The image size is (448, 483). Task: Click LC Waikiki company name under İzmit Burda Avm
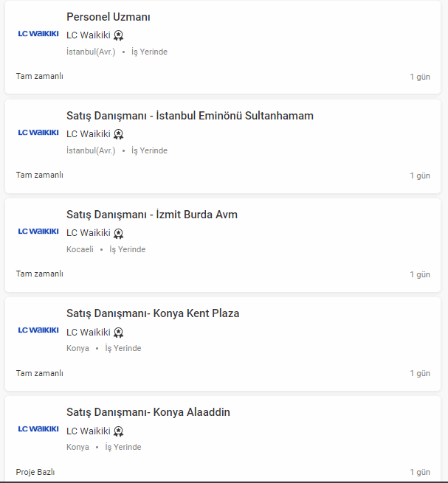(x=88, y=233)
